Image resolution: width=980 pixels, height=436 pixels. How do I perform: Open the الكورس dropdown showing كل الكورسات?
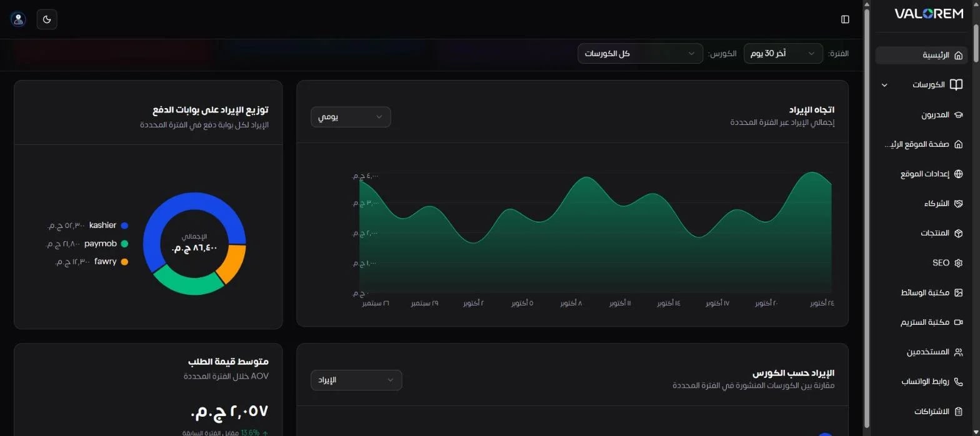coord(640,54)
